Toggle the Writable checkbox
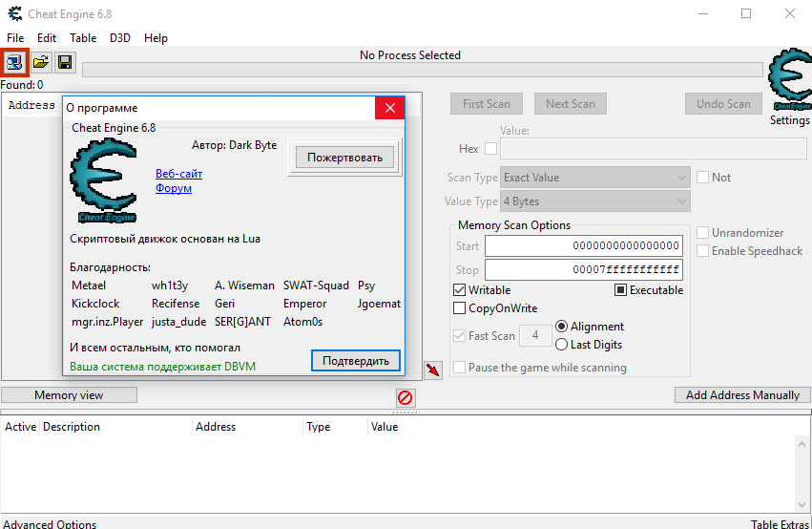Viewport: 812px width, 529px height. [460, 290]
